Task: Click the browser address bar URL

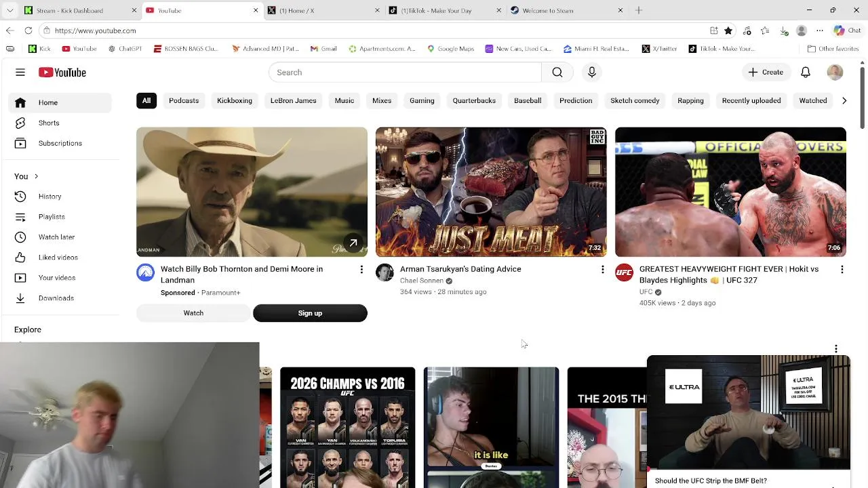Action: (95, 30)
